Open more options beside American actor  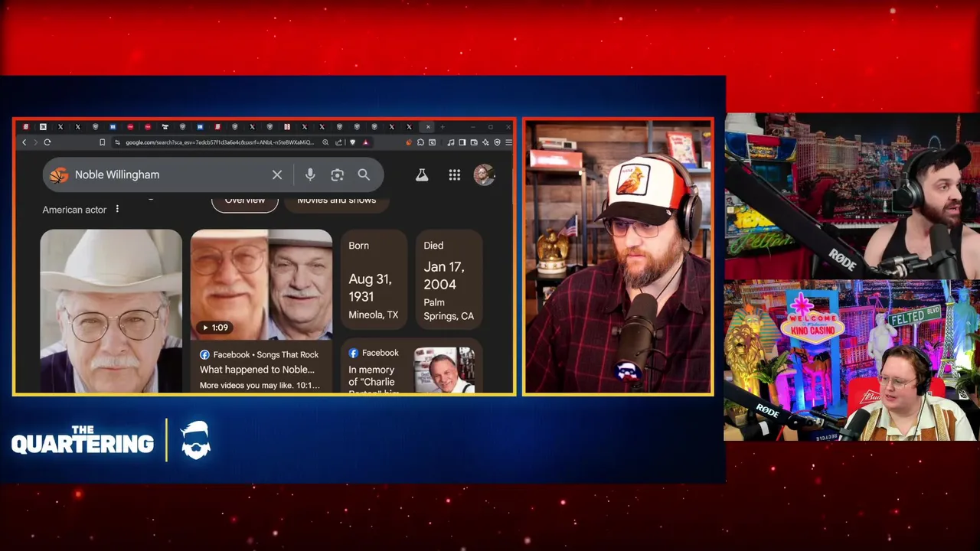pyautogui.click(x=117, y=209)
